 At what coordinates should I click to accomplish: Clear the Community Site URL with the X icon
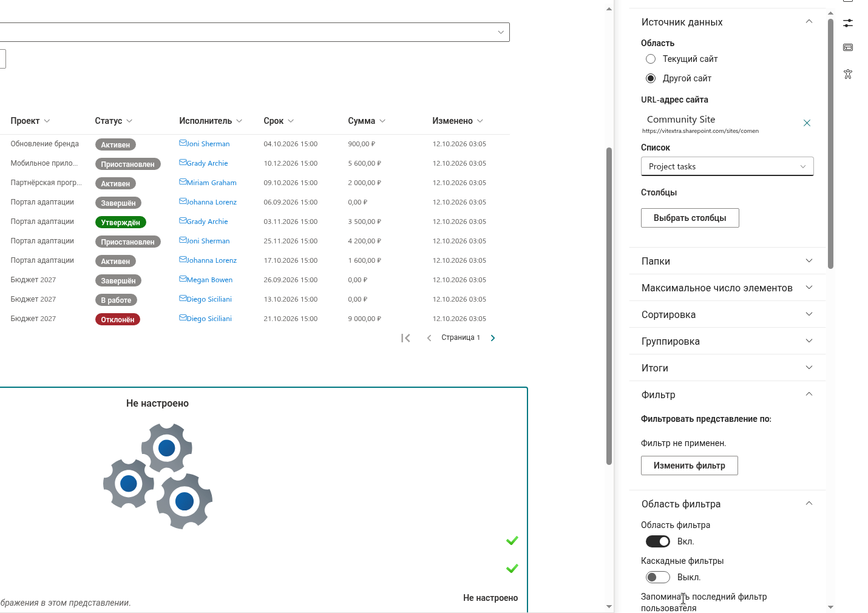pyautogui.click(x=807, y=123)
